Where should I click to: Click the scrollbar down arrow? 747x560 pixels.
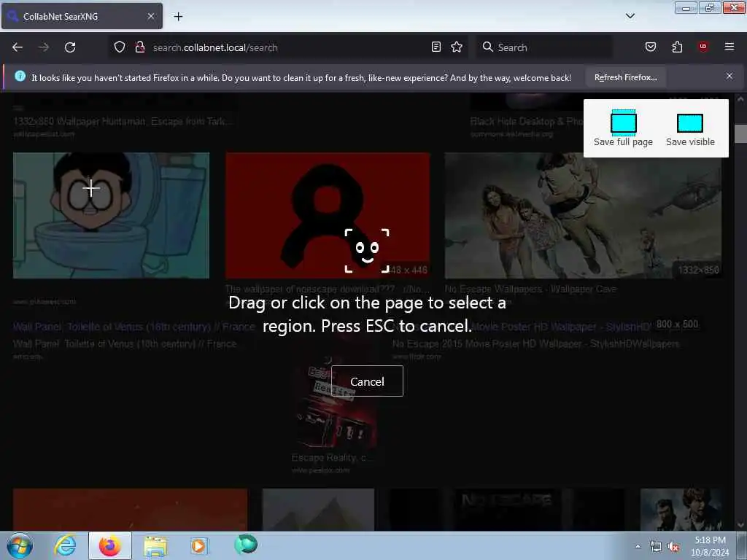pos(740,525)
